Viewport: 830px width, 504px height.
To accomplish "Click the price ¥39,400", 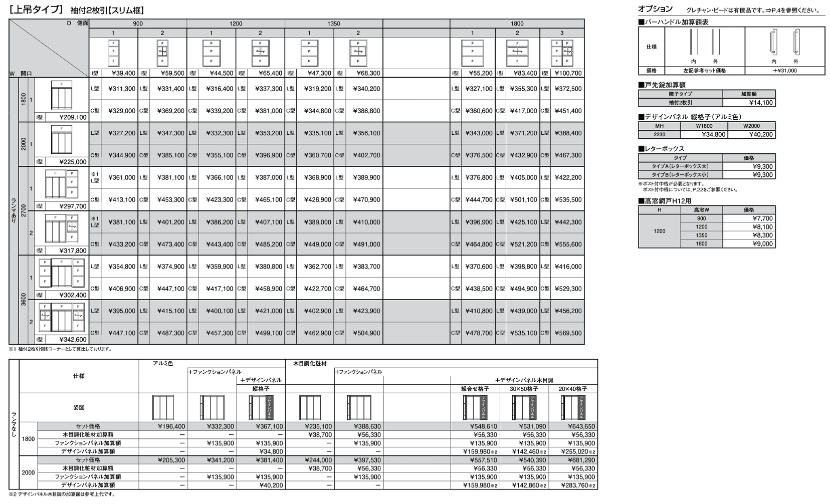I will (x=123, y=73).
